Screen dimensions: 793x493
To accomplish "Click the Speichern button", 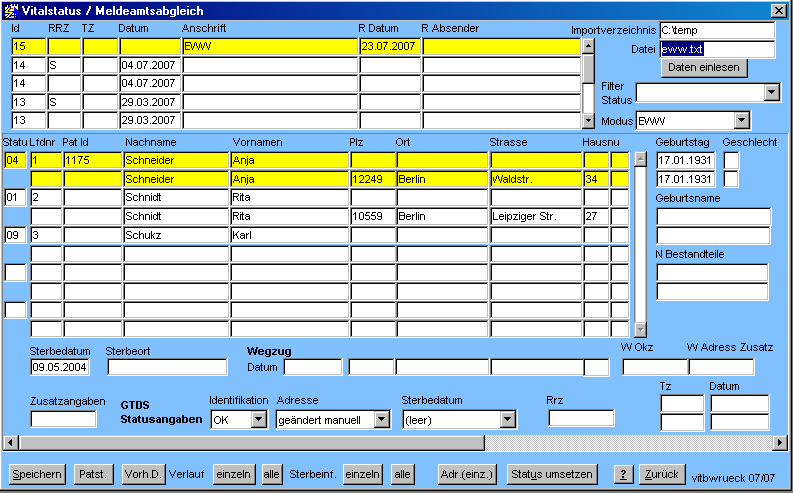I will tap(38, 474).
